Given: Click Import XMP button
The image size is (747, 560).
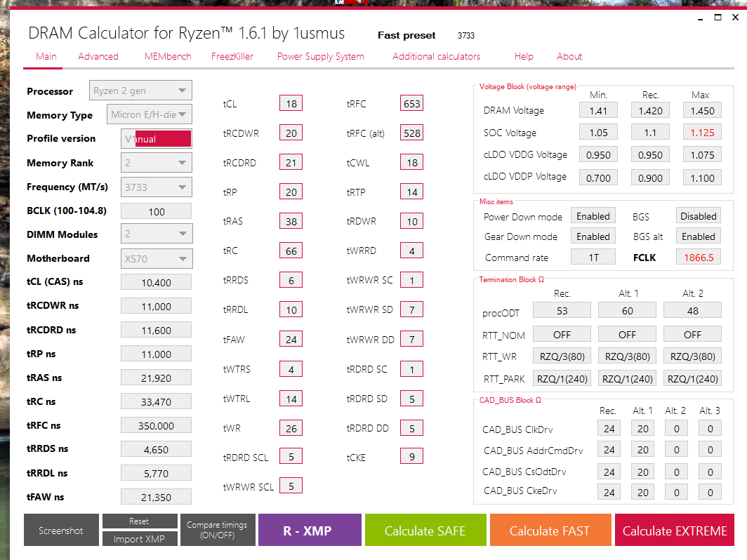Looking at the screenshot, I should pyautogui.click(x=140, y=538).
